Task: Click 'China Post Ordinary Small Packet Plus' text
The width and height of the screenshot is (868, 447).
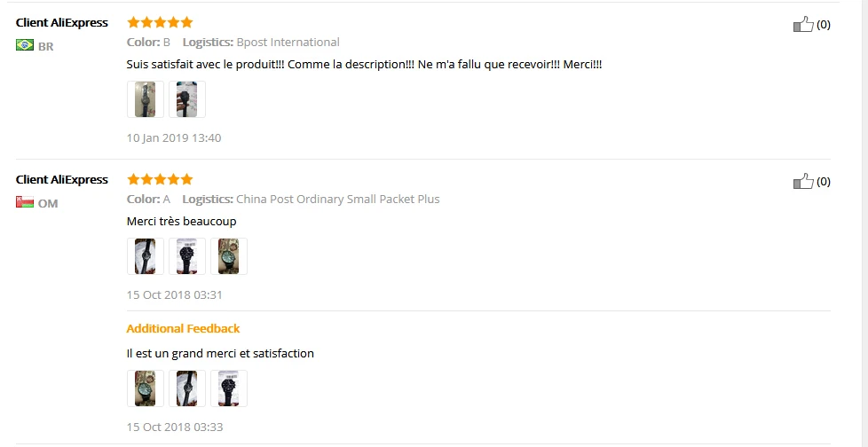Action: tap(337, 199)
